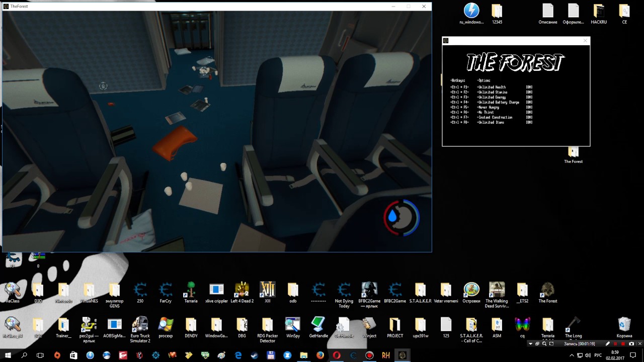
Task: Take a screenshot with recorder camera icon
Action: (x=631, y=344)
